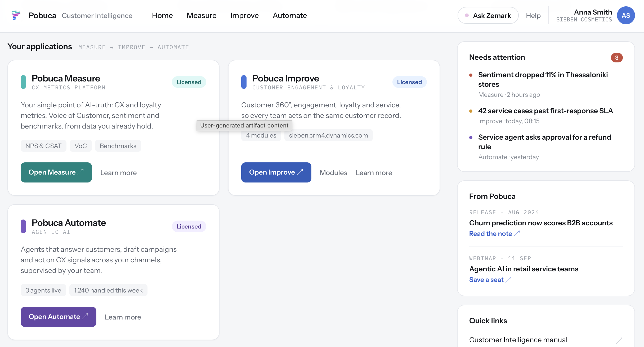Open Modules link in Pobuca Improve

coord(333,173)
